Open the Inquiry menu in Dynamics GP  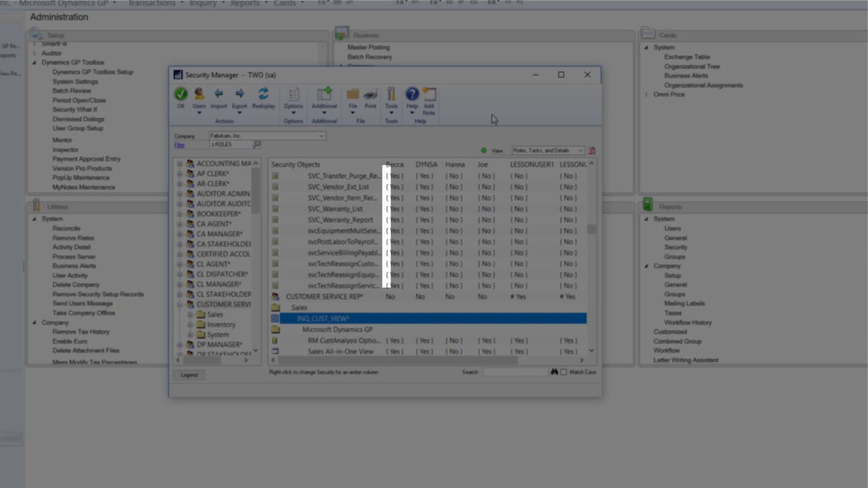203,3
